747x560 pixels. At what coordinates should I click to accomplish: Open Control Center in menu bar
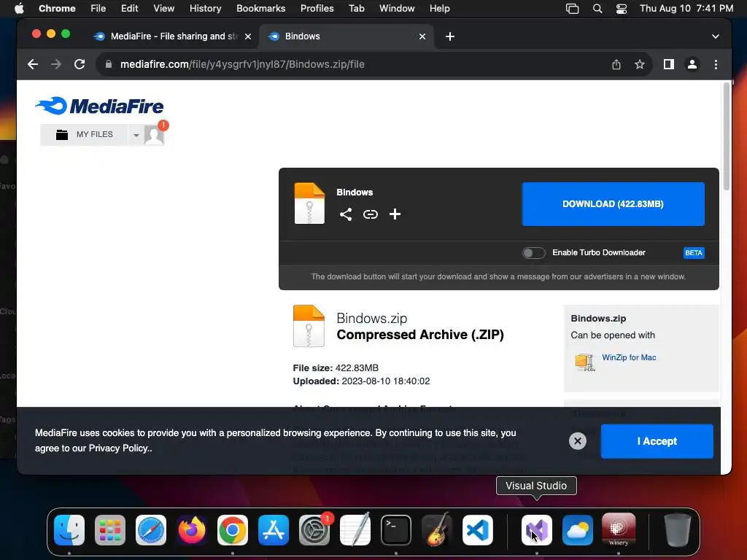[622, 9]
